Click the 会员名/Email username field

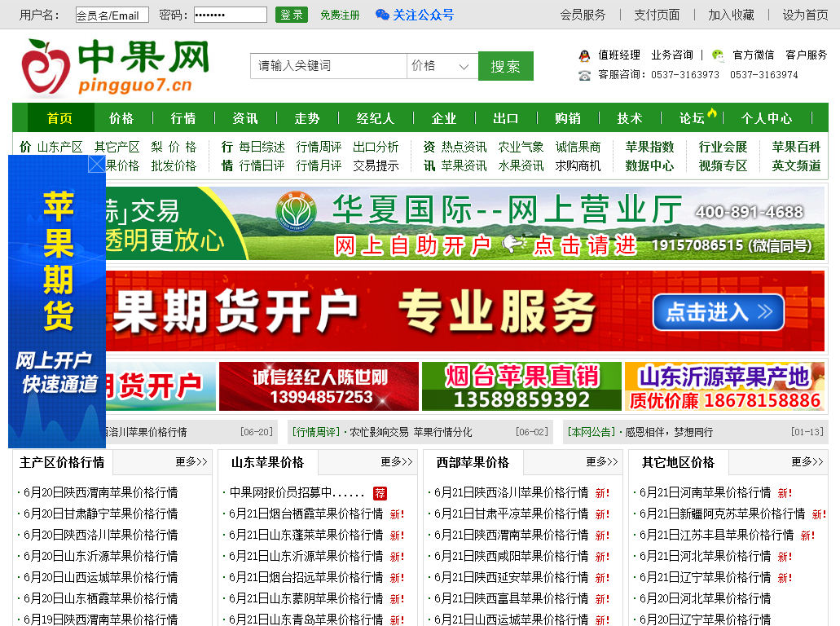click(112, 15)
